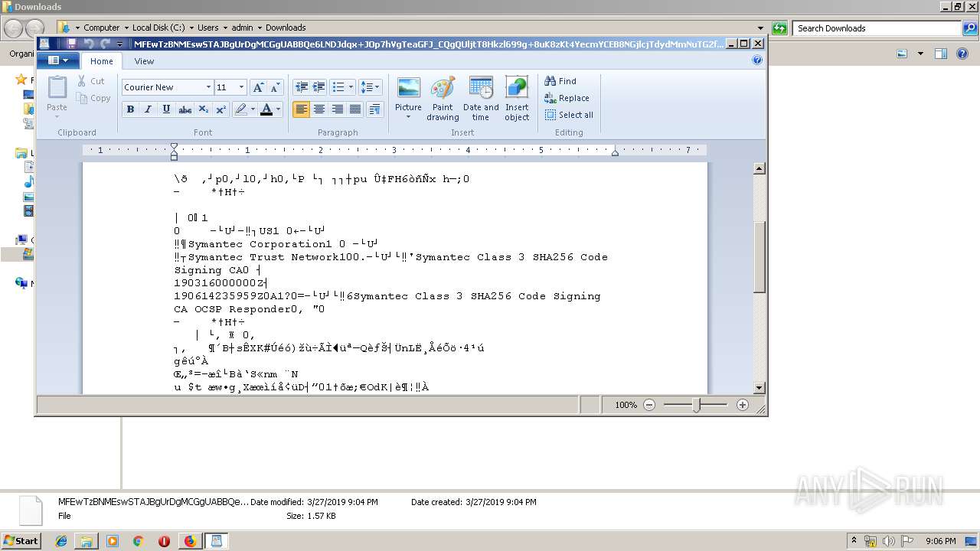Toggle italic formatting
Screen dimensions: 980x551
148,109
